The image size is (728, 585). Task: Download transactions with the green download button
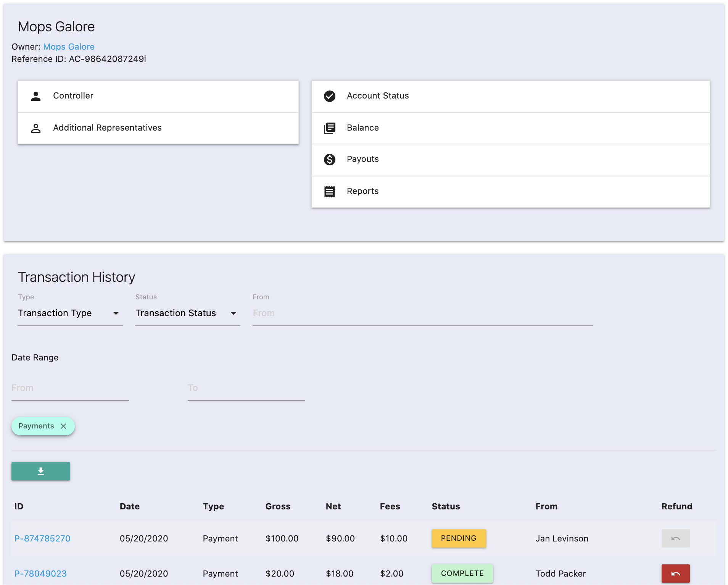[41, 471]
